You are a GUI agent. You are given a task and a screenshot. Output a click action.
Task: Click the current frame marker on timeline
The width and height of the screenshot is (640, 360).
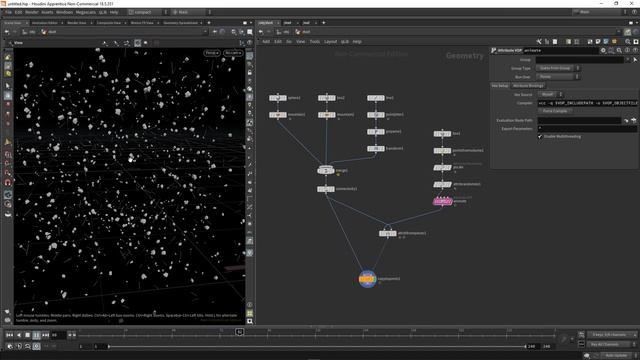240,332
